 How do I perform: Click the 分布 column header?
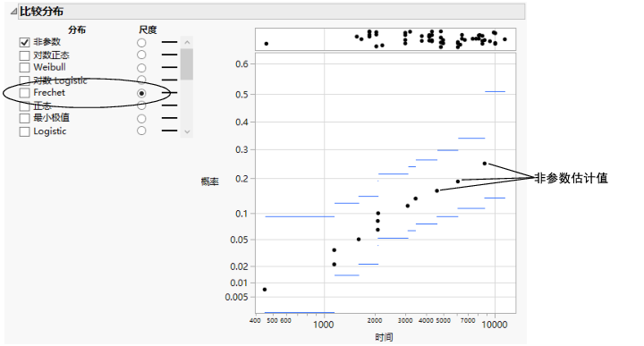77,30
